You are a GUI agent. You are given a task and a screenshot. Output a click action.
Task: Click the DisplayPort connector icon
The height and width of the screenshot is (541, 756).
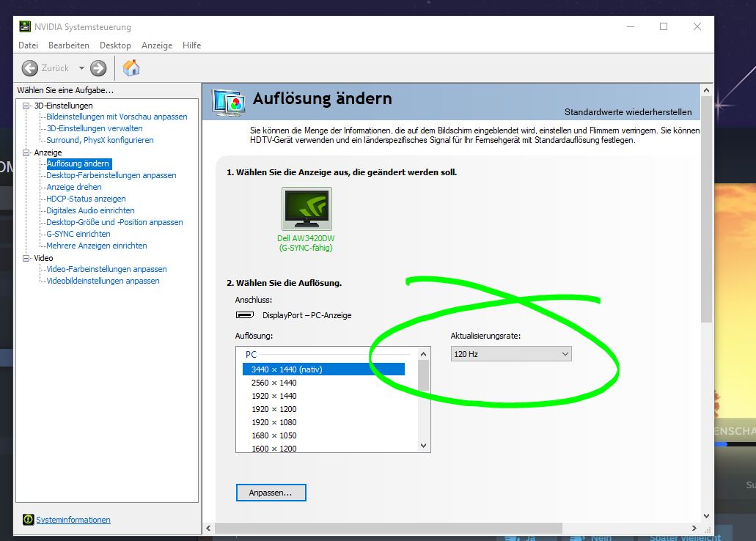click(x=245, y=315)
